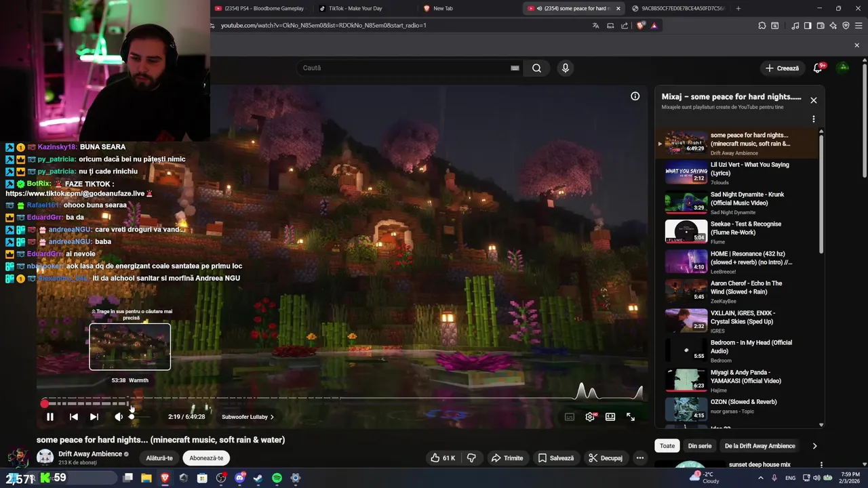This screenshot has width=868, height=488.
Task: Open the Brave hamburger main menu
Action: (x=859, y=26)
